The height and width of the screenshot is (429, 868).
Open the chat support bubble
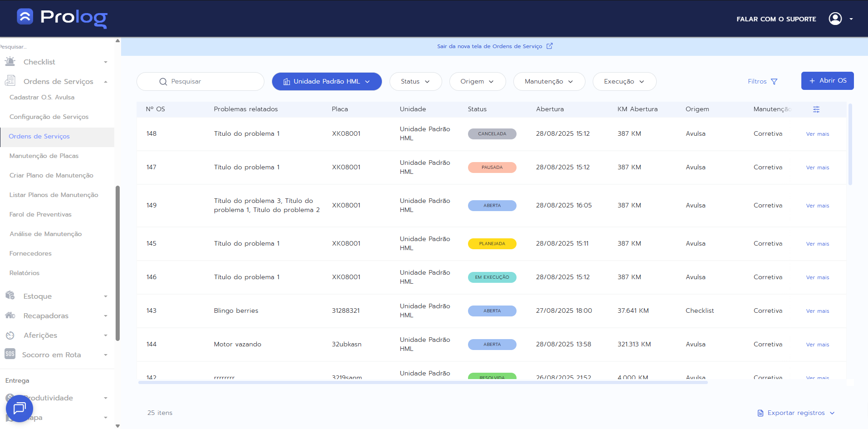click(x=19, y=408)
